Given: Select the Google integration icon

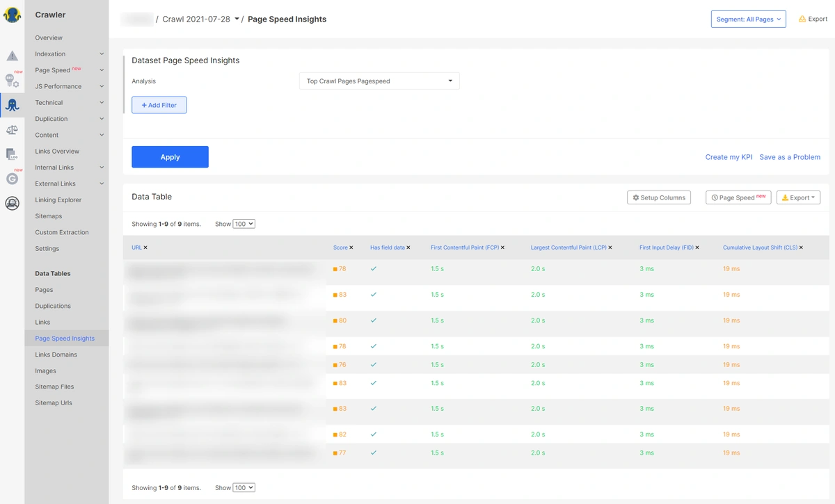Looking at the screenshot, I should coord(13,179).
